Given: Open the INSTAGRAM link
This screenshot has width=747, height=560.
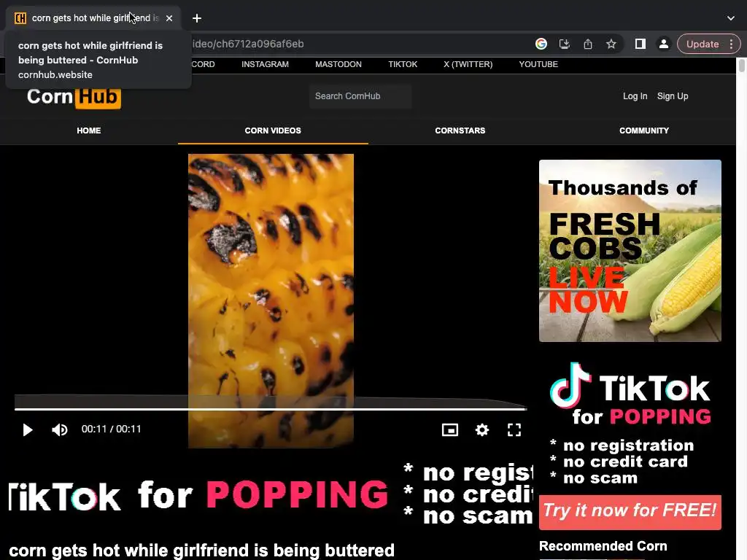Looking at the screenshot, I should point(265,64).
